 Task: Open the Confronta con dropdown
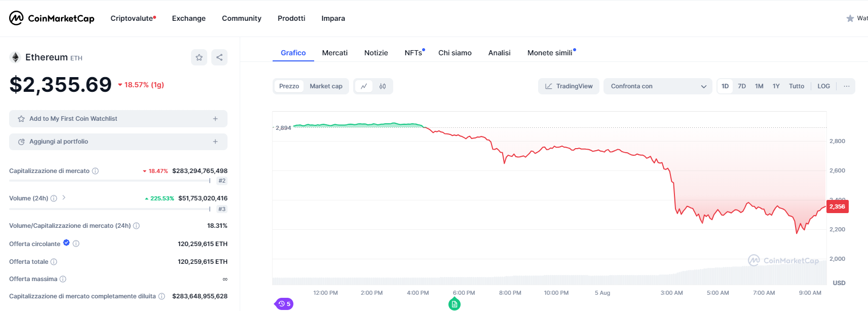(x=658, y=86)
